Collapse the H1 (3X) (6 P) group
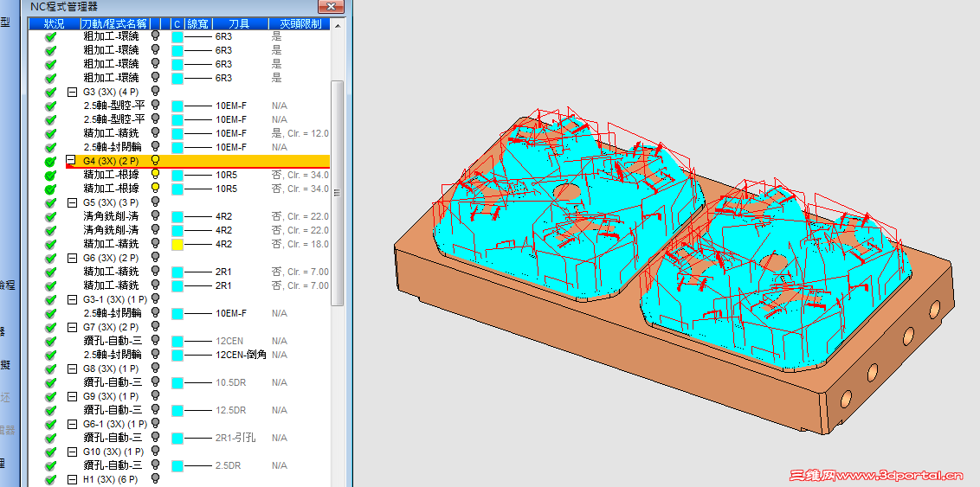980x487 pixels. [x=71, y=479]
